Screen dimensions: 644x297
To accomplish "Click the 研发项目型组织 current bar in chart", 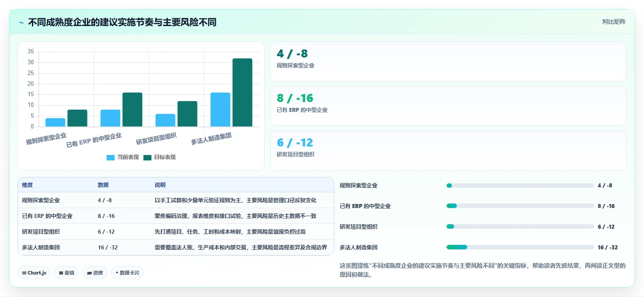I will (x=165, y=120).
